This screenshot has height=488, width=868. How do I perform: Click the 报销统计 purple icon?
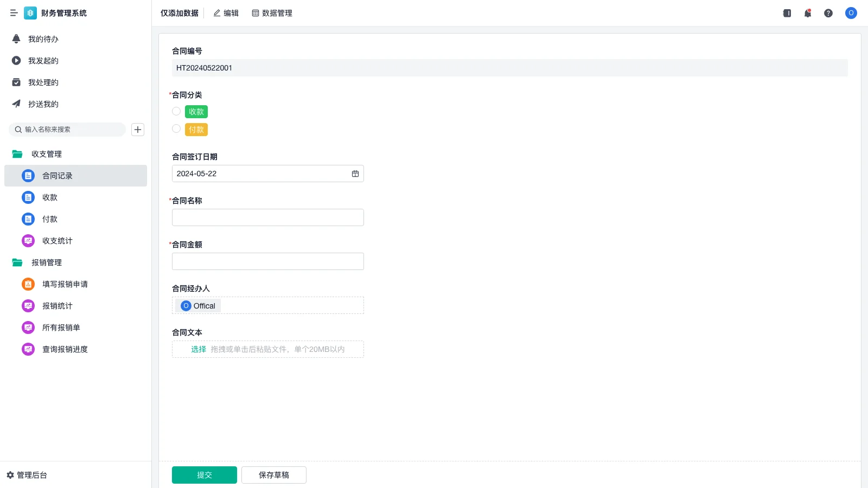coord(28,306)
